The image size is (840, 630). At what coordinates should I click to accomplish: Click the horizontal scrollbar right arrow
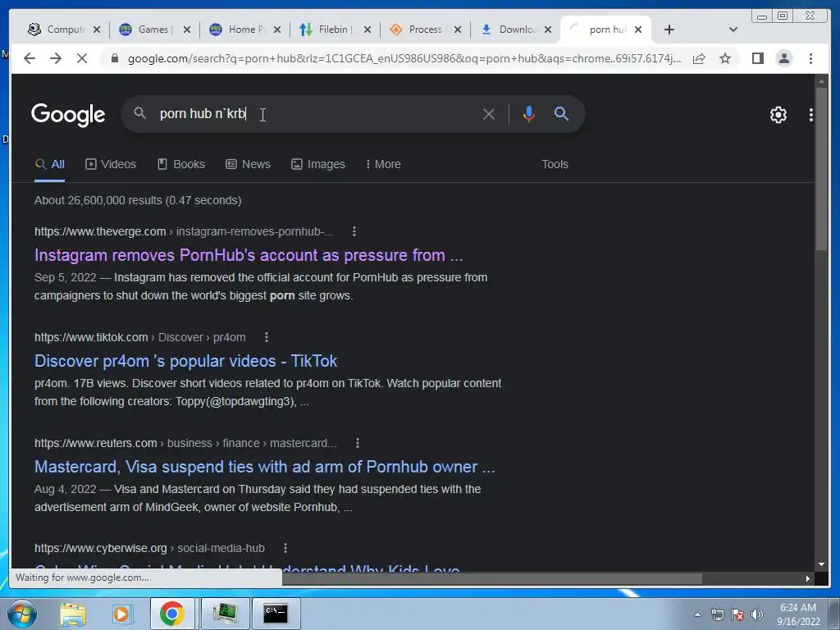808,578
